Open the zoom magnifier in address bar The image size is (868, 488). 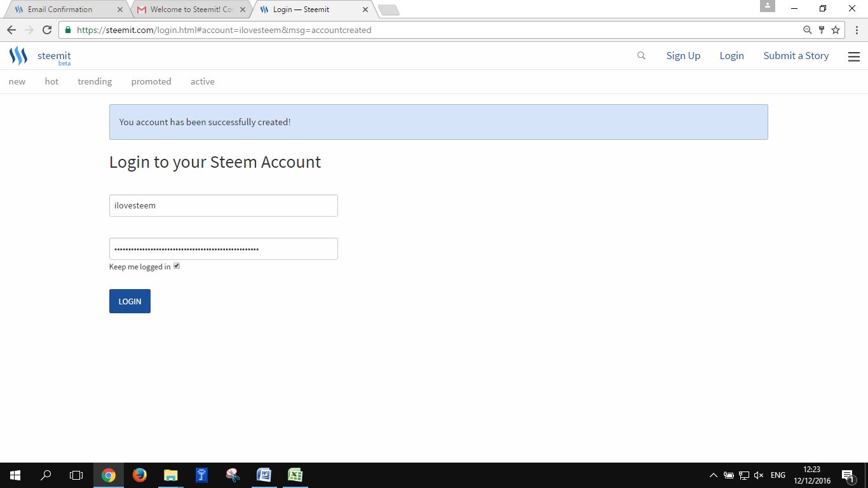click(807, 30)
